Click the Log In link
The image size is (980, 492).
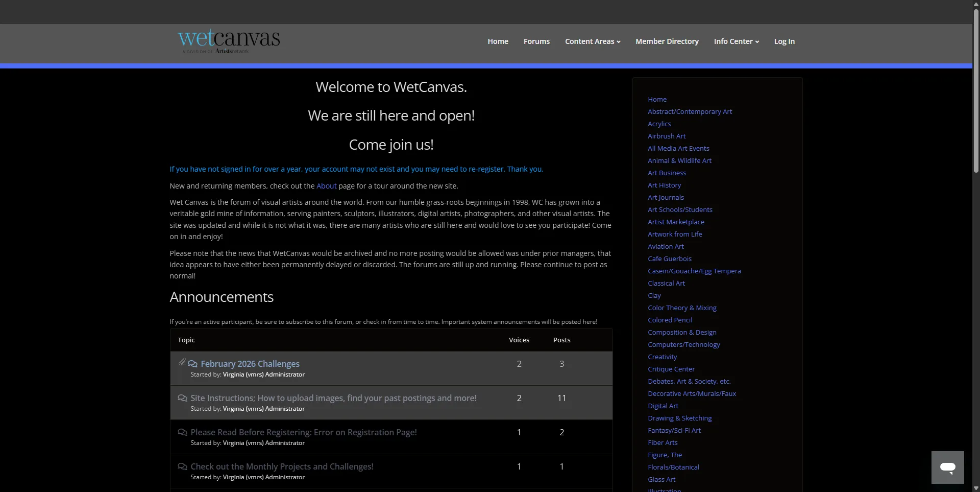tap(784, 41)
